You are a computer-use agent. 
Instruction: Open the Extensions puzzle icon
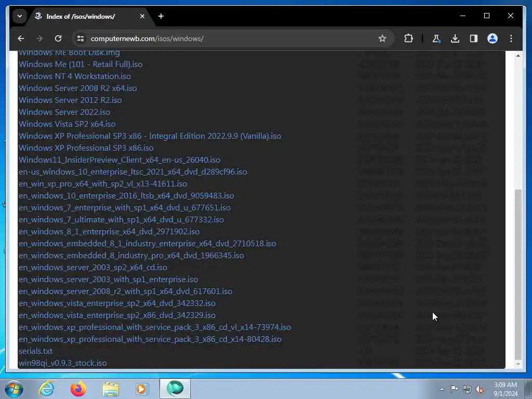click(408, 38)
